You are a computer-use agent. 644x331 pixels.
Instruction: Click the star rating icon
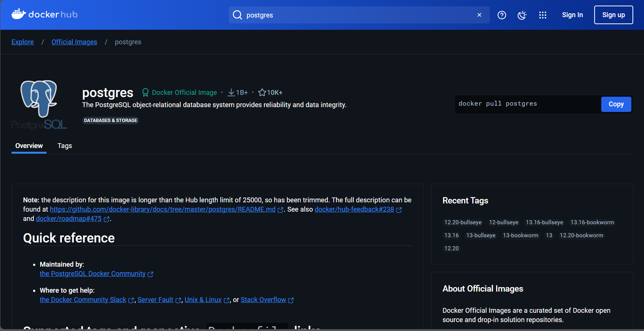click(x=262, y=93)
